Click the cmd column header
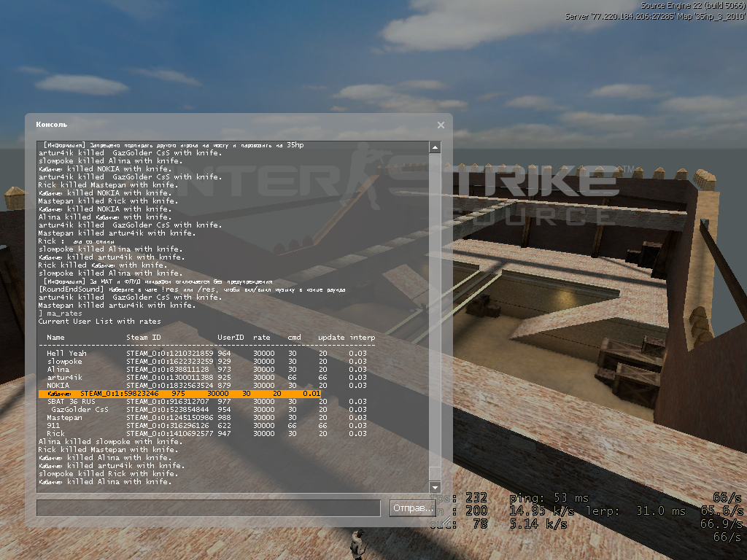Viewport: 747px width, 560px height. click(x=295, y=337)
